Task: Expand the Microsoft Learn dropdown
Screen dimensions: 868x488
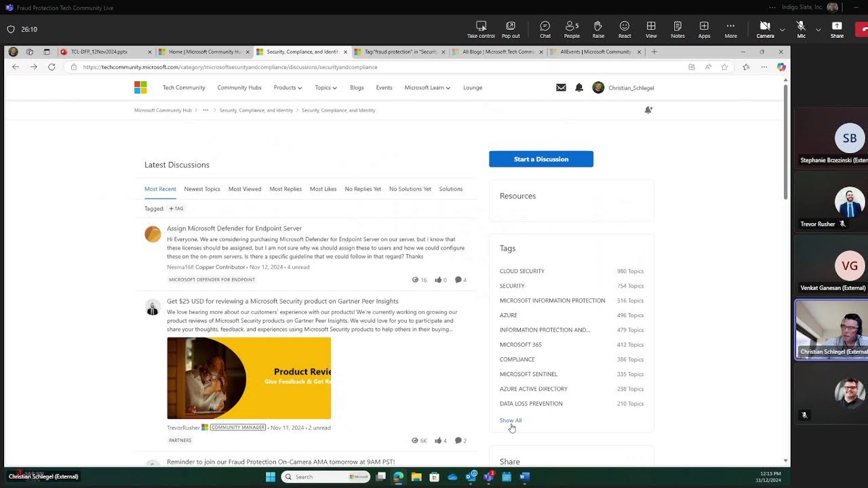Action: [x=427, y=87]
